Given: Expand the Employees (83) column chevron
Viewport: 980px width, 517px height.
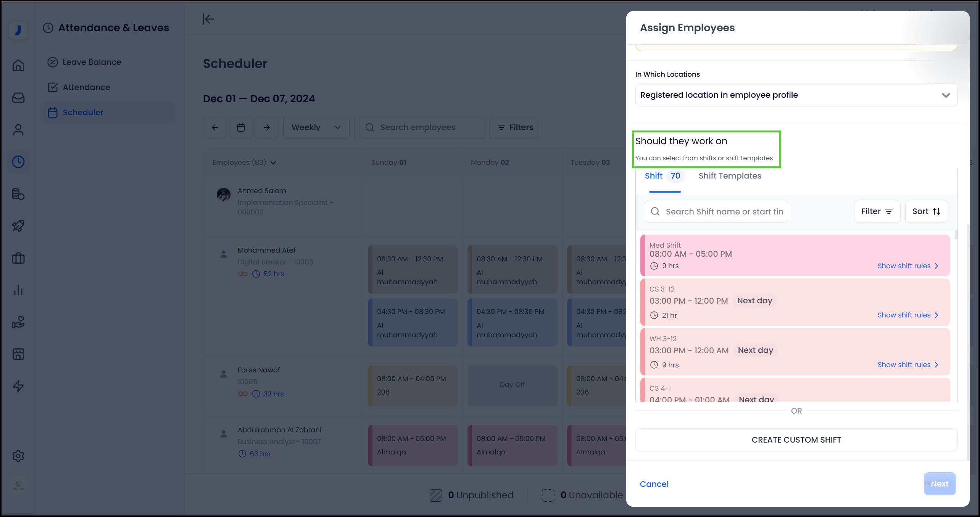Looking at the screenshot, I should 273,163.
